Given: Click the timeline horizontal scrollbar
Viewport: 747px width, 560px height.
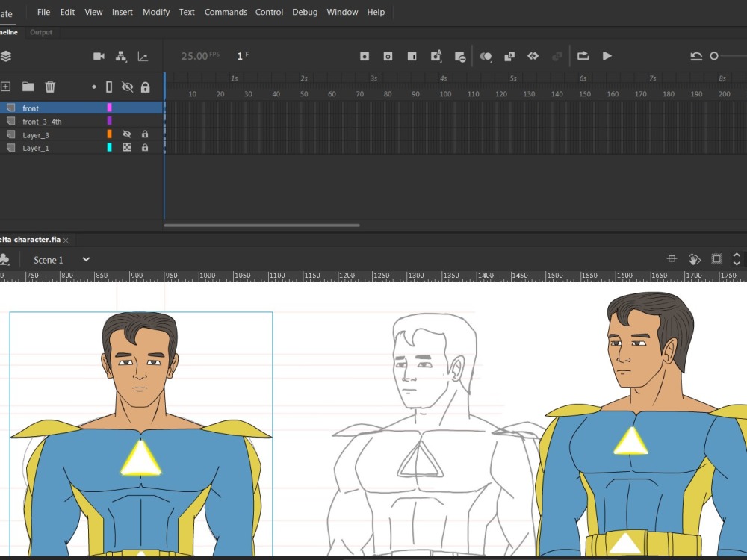Looking at the screenshot, I should point(261,225).
